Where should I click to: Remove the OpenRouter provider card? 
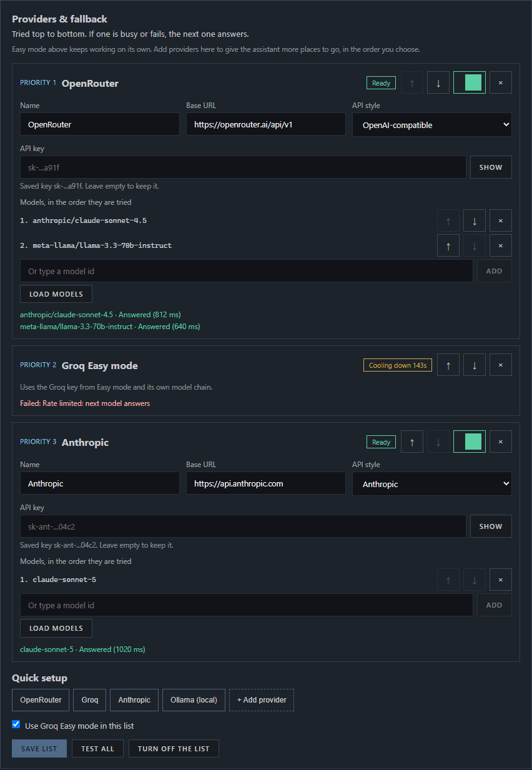(501, 83)
